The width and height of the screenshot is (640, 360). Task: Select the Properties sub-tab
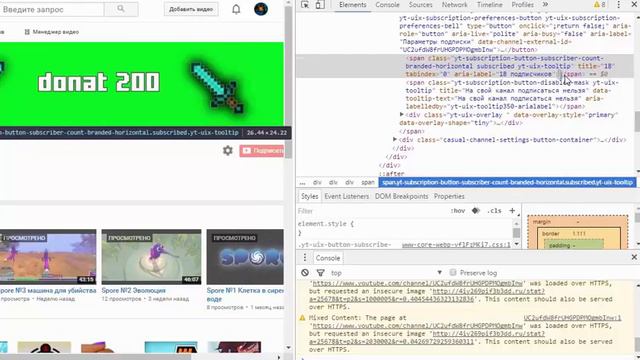point(449,196)
